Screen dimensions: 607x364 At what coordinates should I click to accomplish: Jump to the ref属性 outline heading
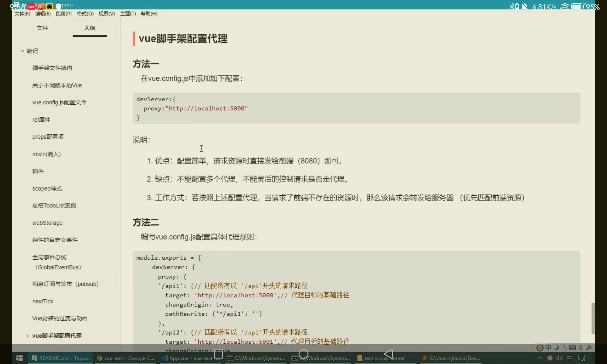tap(41, 120)
